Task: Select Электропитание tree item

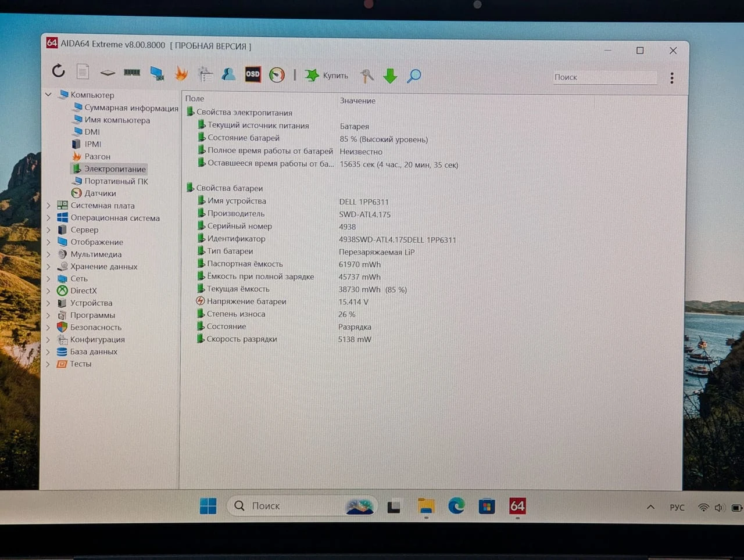Action: coord(115,169)
